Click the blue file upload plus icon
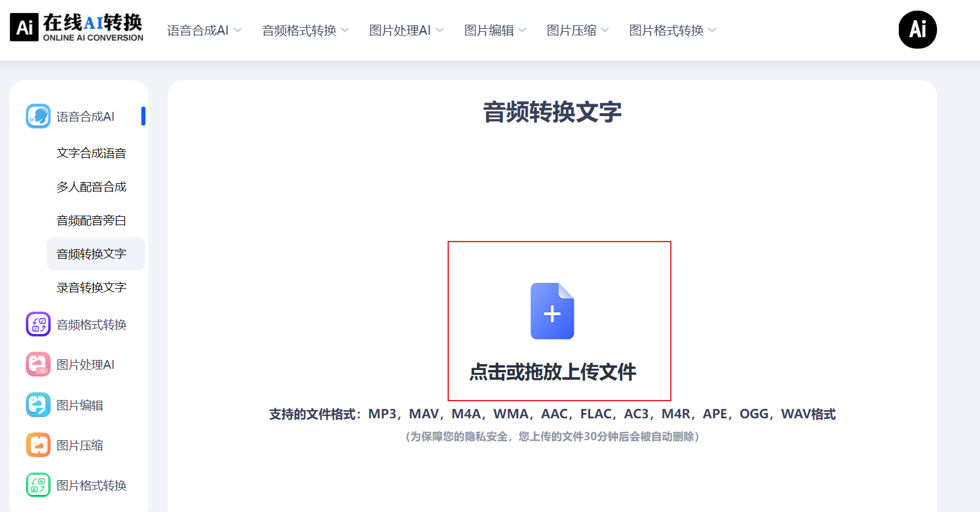The width and height of the screenshot is (980, 512). 552,311
